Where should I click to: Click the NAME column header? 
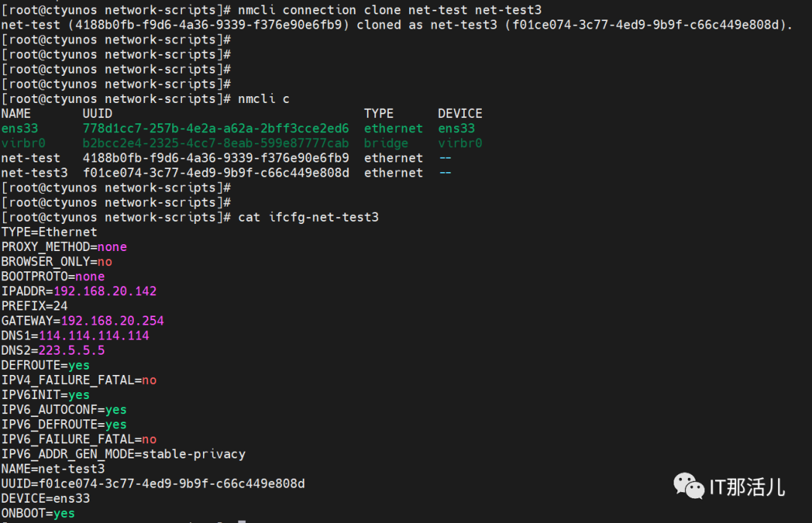point(17,113)
